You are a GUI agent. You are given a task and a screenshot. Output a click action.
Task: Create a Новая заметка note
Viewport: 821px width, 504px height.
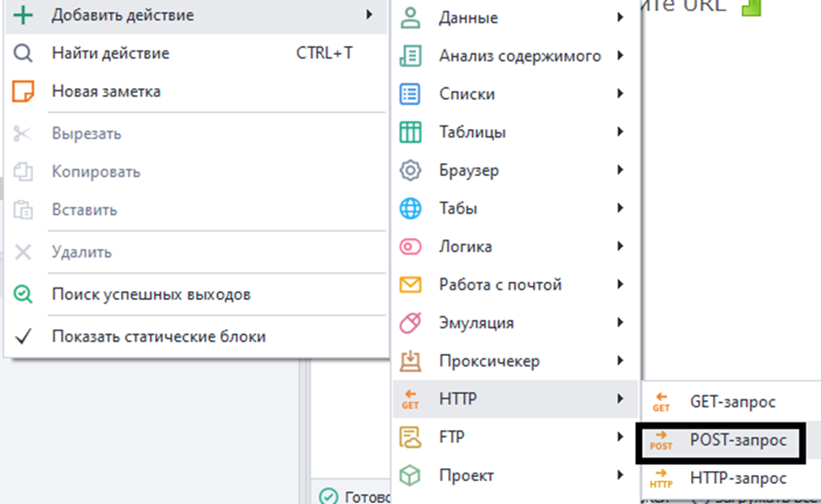pos(106,92)
